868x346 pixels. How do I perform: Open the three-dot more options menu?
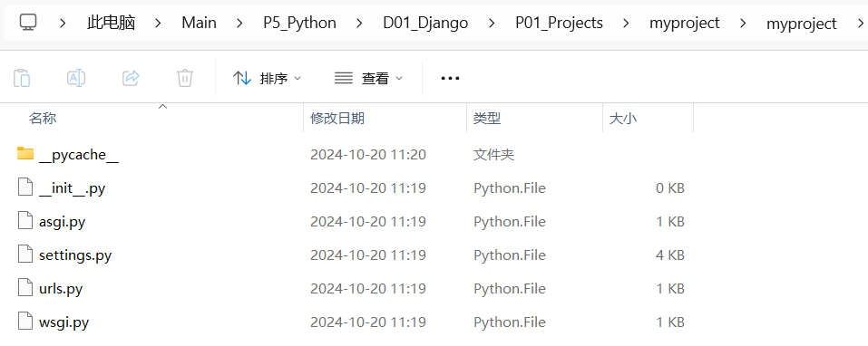tap(450, 79)
